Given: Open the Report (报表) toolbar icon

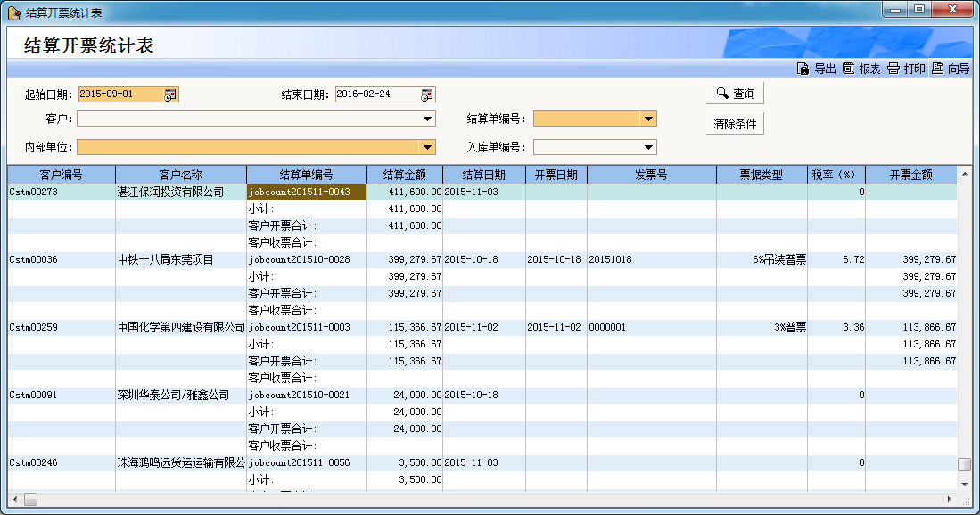Looking at the screenshot, I should coord(848,69).
